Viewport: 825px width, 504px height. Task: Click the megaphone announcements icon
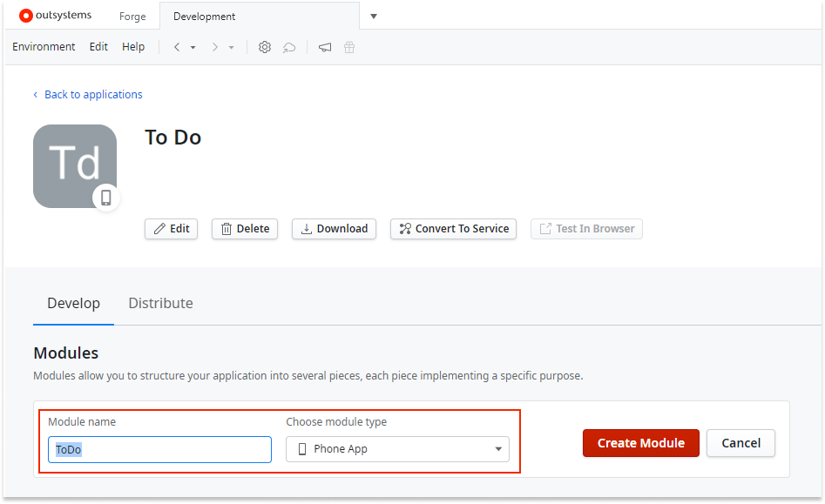click(x=324, y=47)
